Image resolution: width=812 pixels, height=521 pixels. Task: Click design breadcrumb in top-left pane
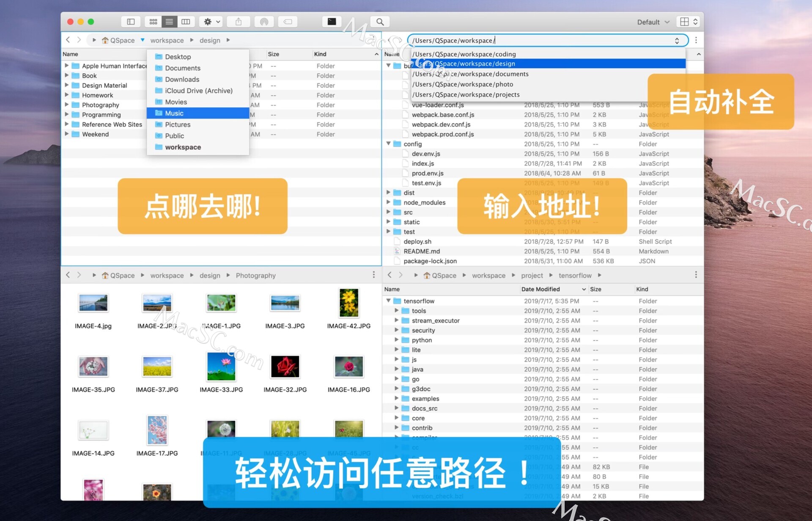point(210,40)
